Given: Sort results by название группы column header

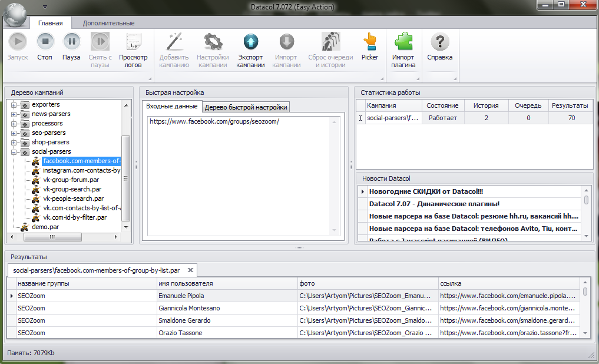Looking at the screenshot, I should click(x=87, y=283).
